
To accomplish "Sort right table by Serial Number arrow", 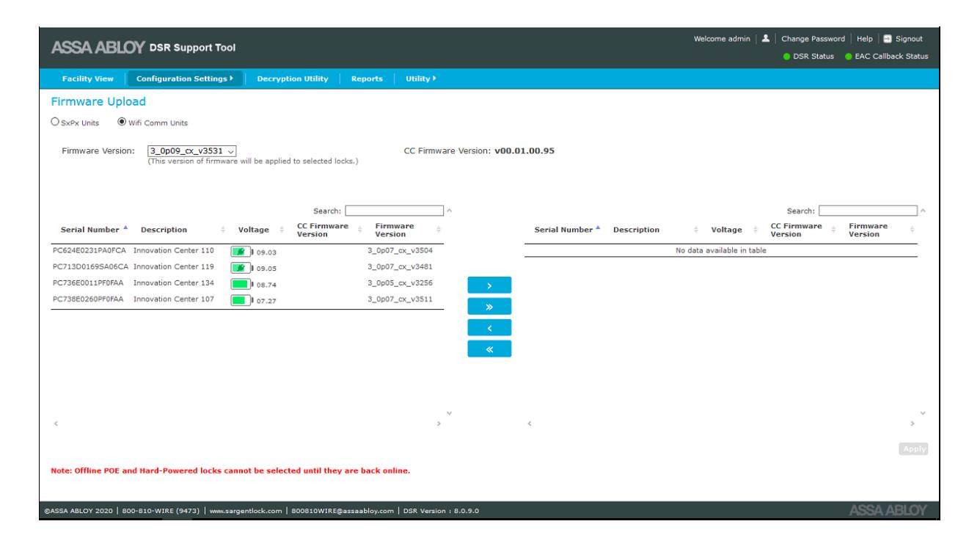I will [x=597, y=229].
